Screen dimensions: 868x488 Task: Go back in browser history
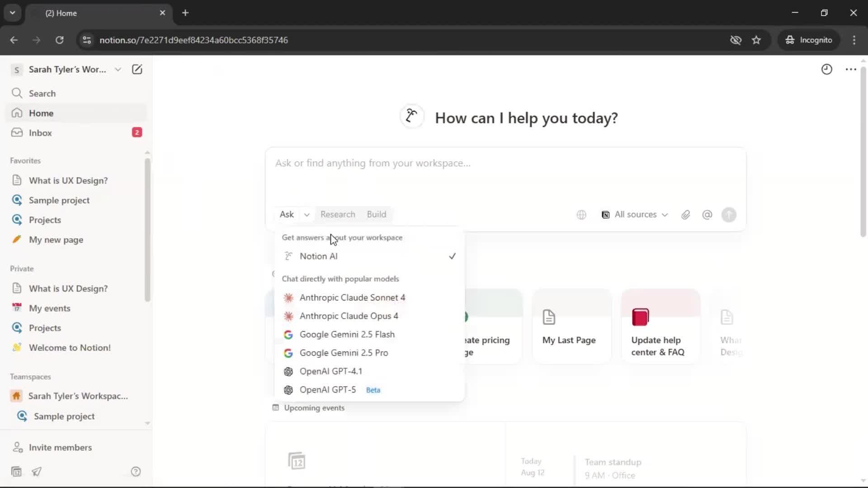pyautogui.click(x=14, y=40)
